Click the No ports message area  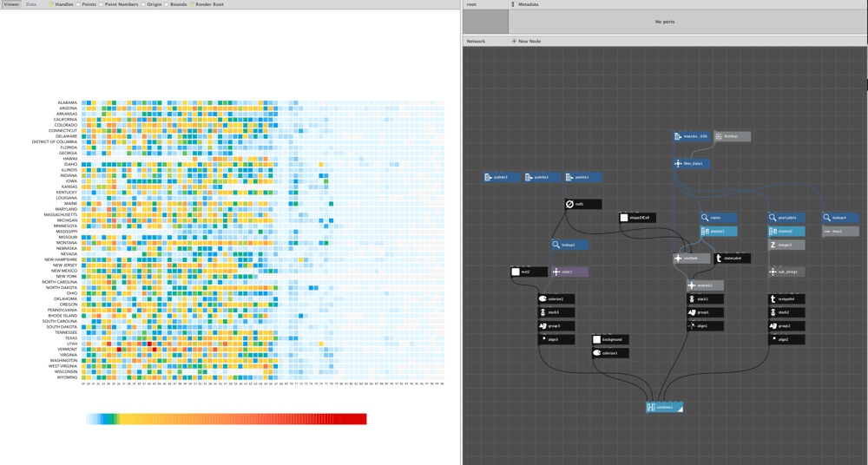point(665,22)
